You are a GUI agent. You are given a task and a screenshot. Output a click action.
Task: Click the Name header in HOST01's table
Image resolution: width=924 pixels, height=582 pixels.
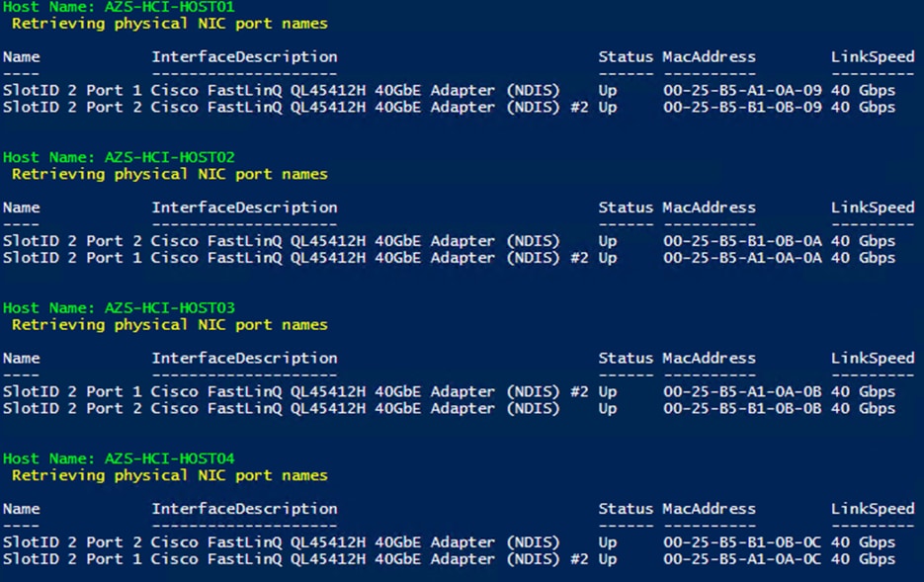tap(22, 57)
